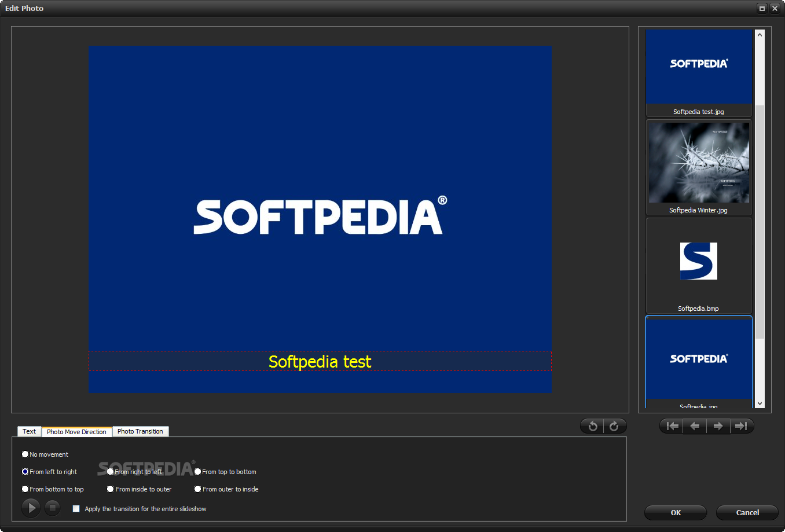Jump to the last photo
The width and height of the screenshot is (785, 532).
(742, 426)
